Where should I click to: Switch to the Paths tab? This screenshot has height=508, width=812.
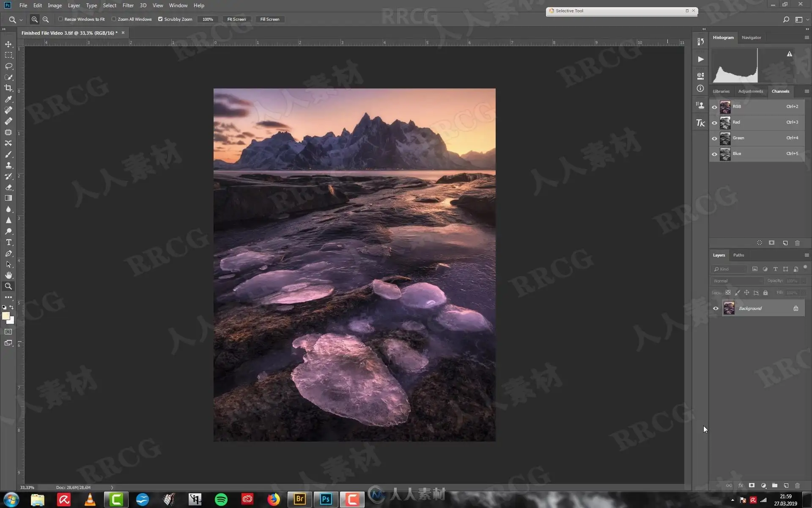pos(738,255)
